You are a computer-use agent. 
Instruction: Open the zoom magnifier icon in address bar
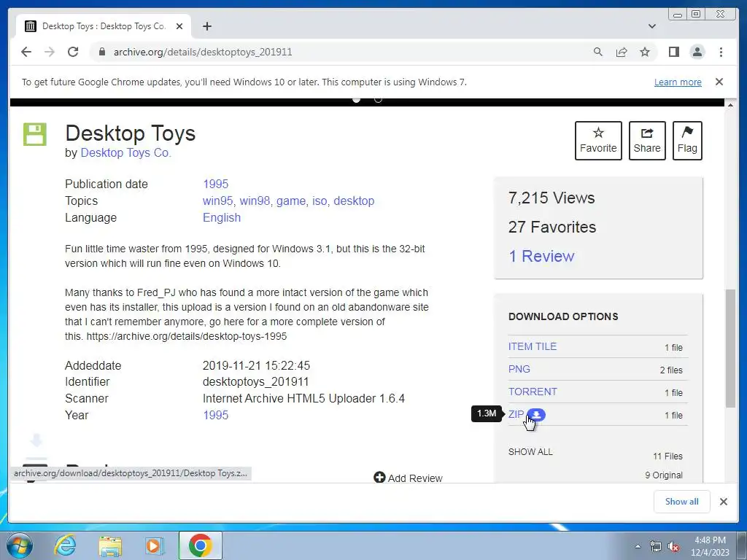[598, 52]
